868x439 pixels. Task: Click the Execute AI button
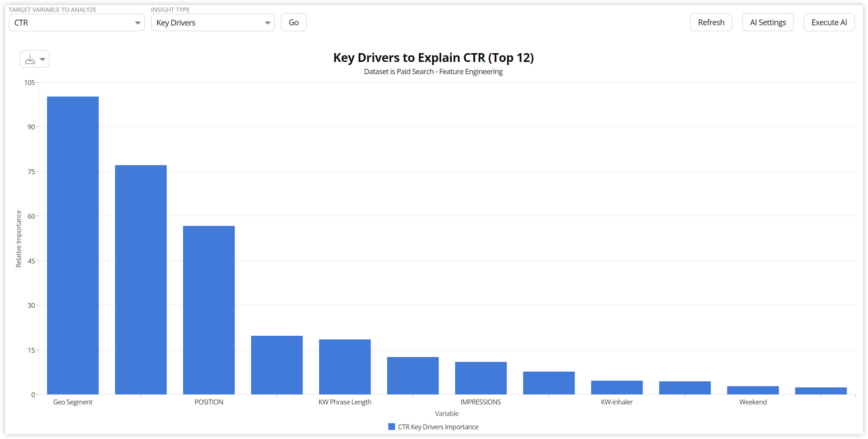pyautogui.click(x=829, y=22)
